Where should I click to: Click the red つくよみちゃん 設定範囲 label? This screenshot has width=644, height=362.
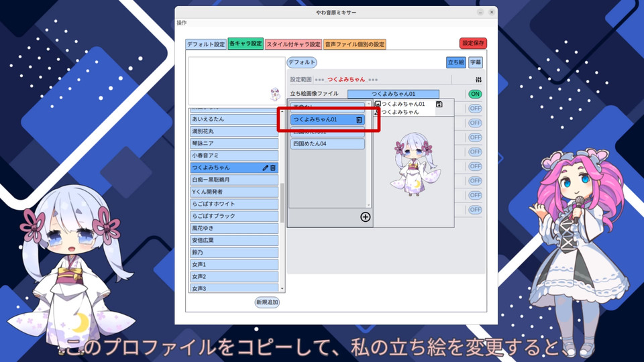click(346, 80)
